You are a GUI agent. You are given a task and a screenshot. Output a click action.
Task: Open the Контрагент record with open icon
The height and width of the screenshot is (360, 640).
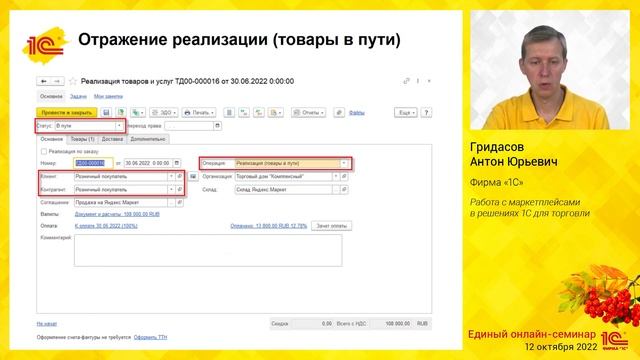click(x=179, y=189)
